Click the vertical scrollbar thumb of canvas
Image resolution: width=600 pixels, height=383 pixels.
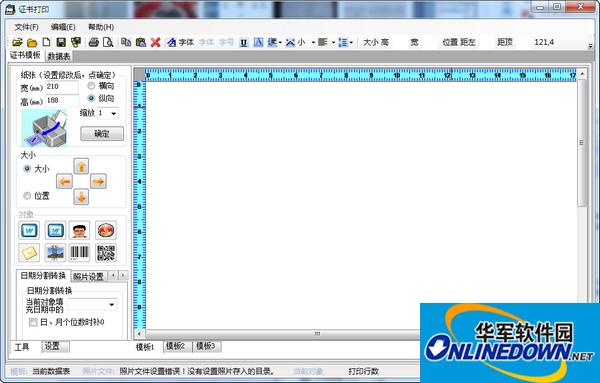tap(582, 143)
